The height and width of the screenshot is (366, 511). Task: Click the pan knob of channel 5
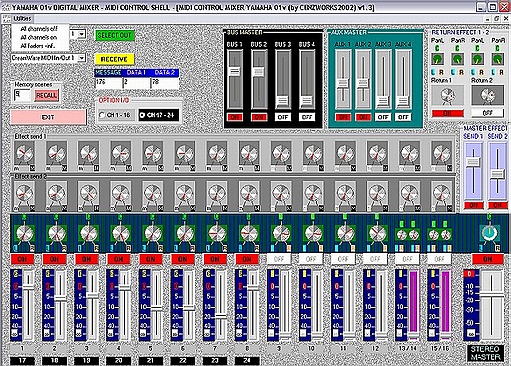153,233
